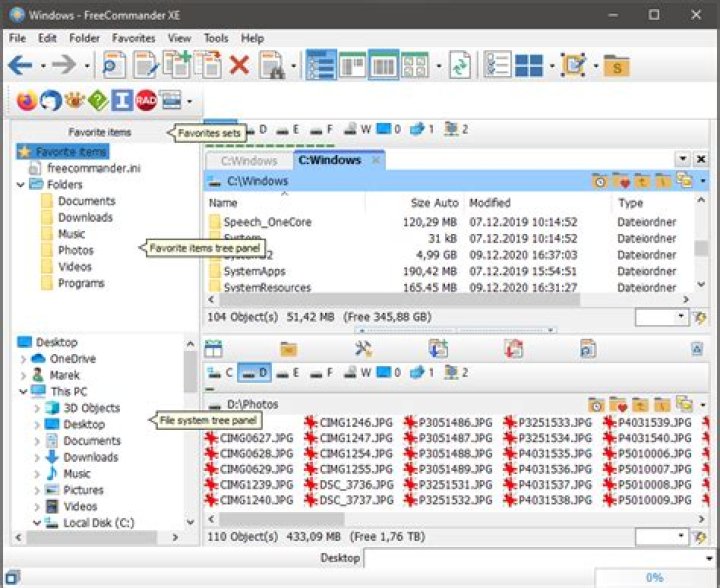Click the Synchronize folders green arrows icon
This screenshot has width=720, height=588.
pos(460,65)
